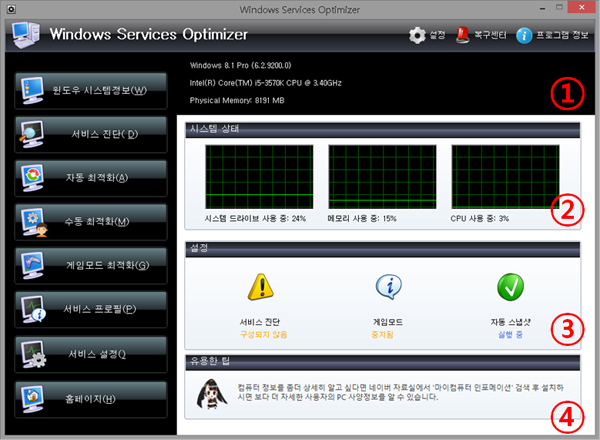The width and height of the screenshot is (600, 440).
Task: Click the system drive usage graph
Action: pos(259,177)
